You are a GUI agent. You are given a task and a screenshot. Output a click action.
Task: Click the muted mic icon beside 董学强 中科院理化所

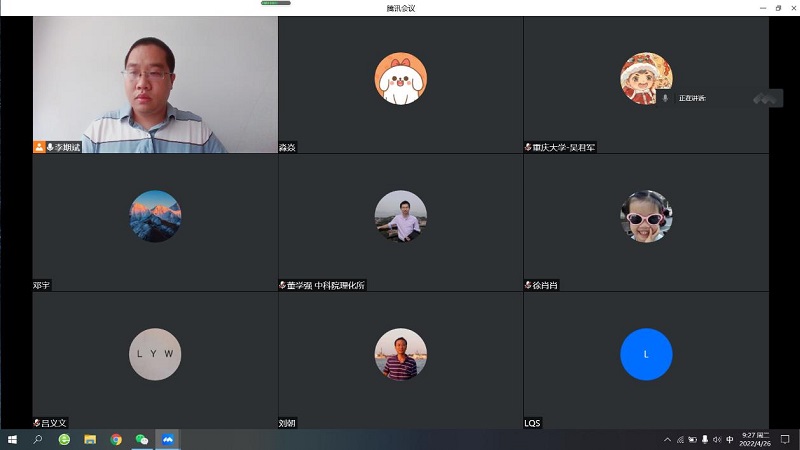[x=282, y=285]
